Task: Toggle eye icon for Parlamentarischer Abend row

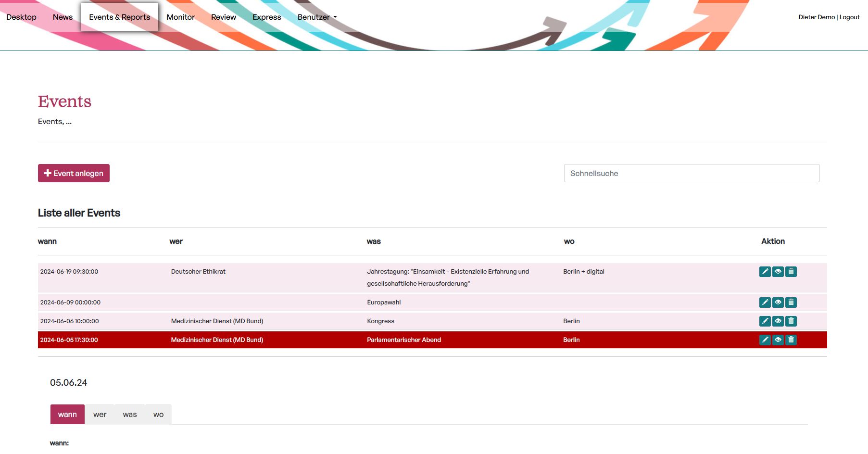Action: tap(778, 340)
